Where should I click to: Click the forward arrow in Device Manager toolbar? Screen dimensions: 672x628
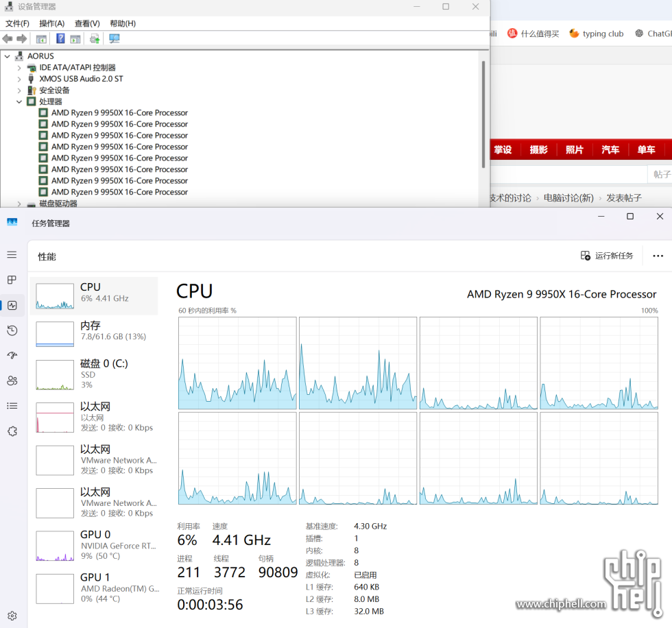point(22,39)
